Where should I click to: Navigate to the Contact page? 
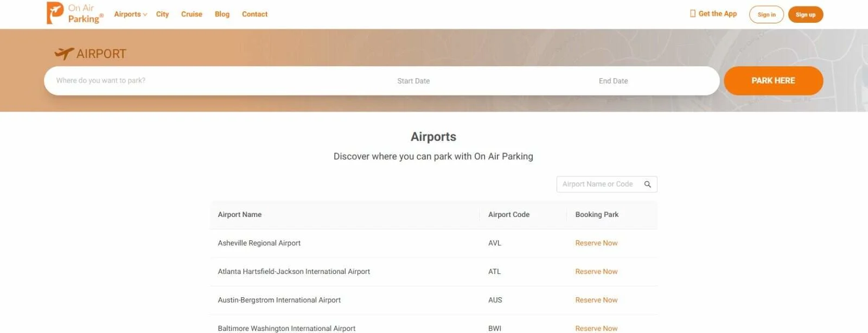(254, 14)
